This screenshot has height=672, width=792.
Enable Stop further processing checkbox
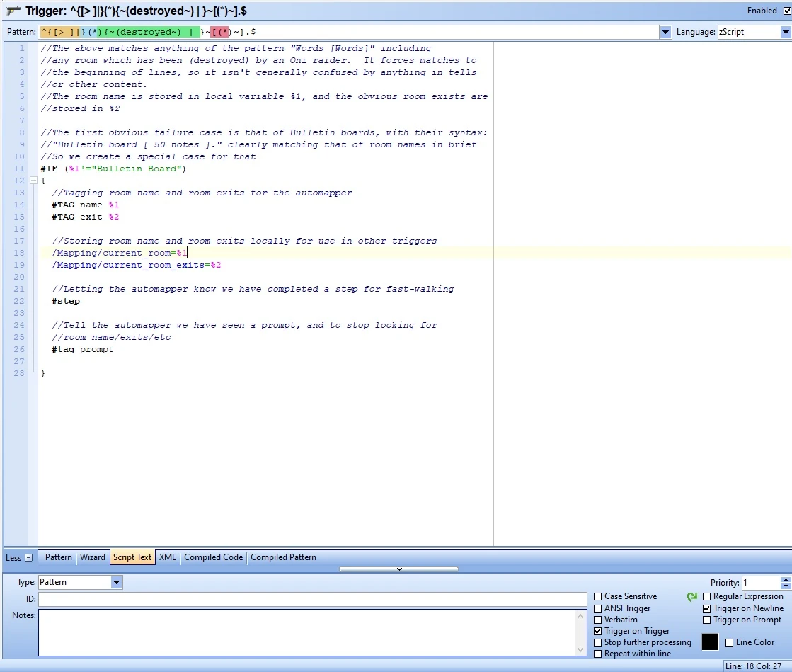click(598, 643)
